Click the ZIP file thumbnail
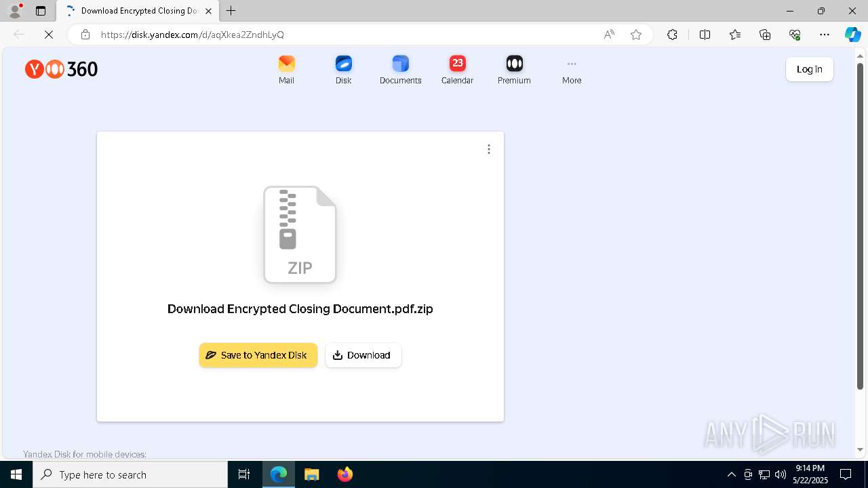This screenshot has width=868, height=488. click(x=300, y=235)
